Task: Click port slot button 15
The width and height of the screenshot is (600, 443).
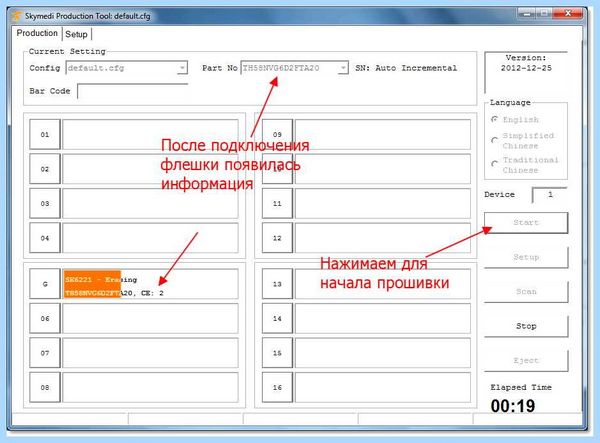Action: click(x=277, y=353)
